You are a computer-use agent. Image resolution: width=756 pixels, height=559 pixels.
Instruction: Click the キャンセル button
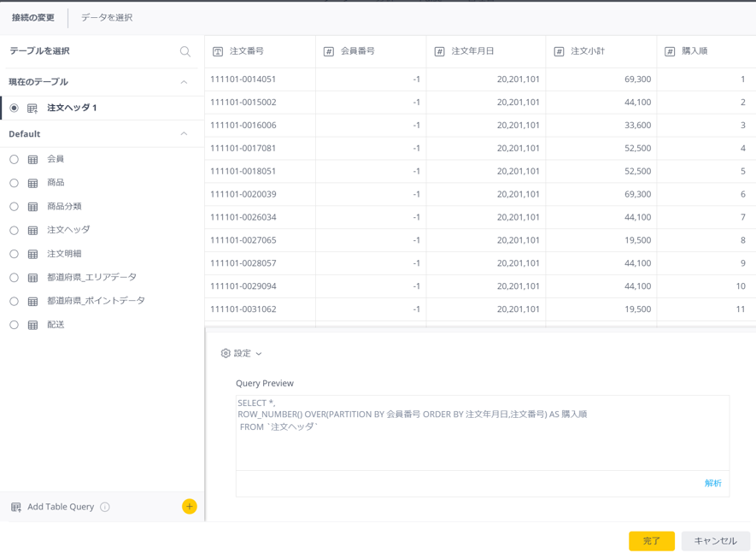click(715, 541)
